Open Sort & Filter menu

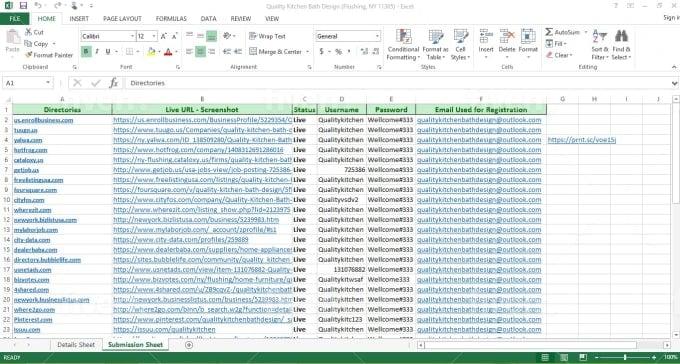(600, 45)
